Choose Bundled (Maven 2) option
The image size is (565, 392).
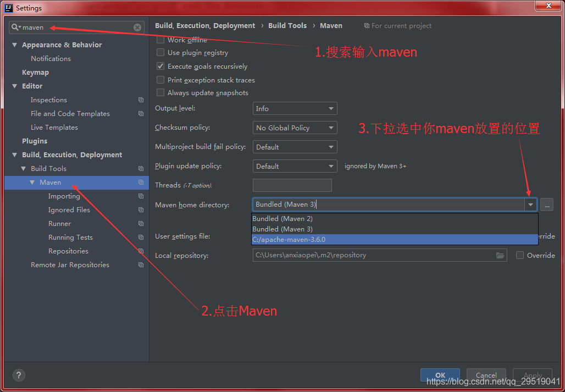pos(395,219)
